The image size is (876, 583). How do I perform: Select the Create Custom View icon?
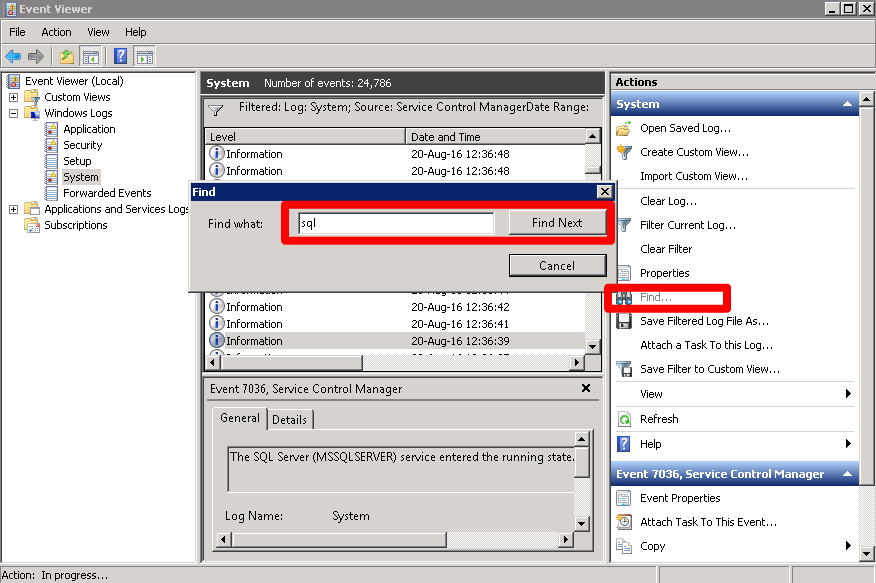point(622,151)
